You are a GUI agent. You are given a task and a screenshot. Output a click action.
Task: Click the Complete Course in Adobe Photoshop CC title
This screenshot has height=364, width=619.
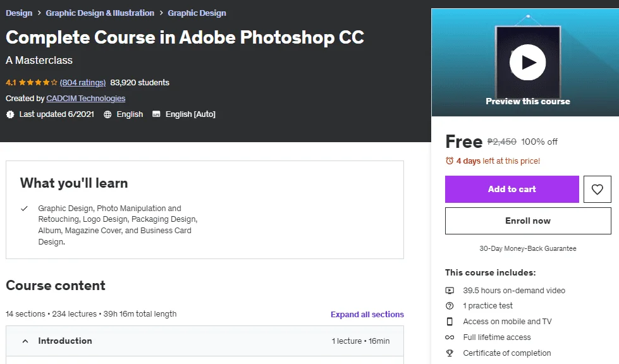tap(185, 37)
